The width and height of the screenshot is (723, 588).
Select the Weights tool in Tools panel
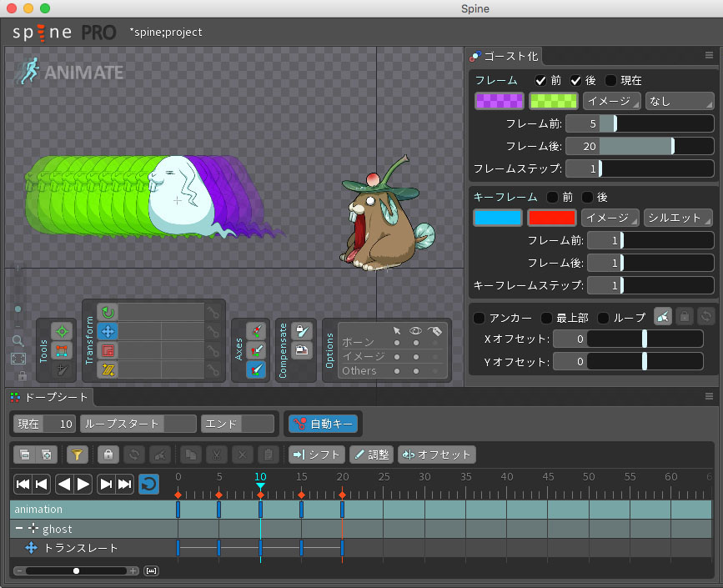click(x=62, y=351)
